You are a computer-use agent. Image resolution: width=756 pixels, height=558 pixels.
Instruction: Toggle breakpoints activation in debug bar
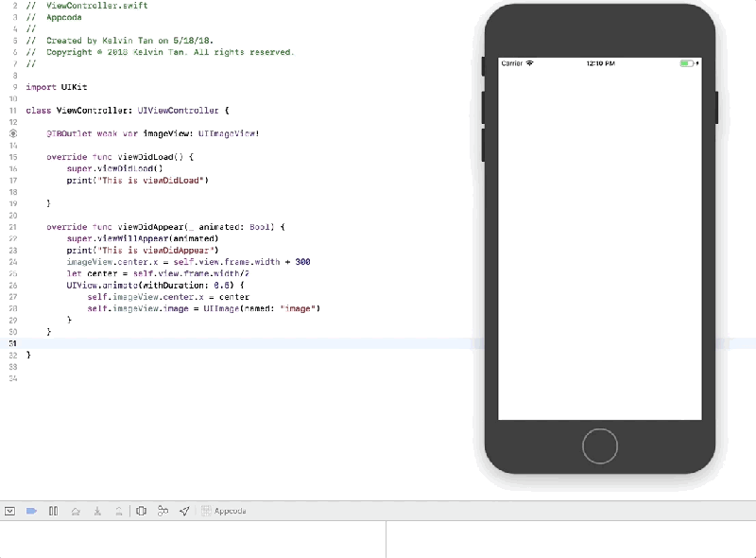pos(29,511)
